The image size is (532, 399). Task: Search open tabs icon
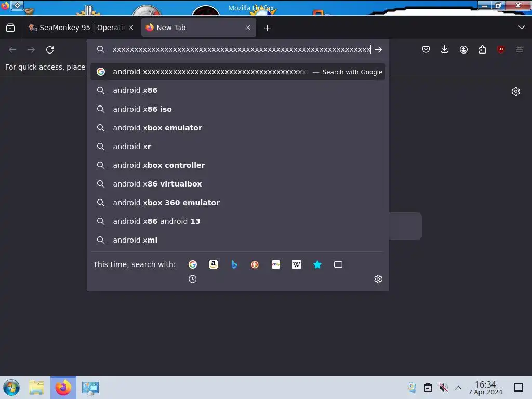tap(338, 264)
